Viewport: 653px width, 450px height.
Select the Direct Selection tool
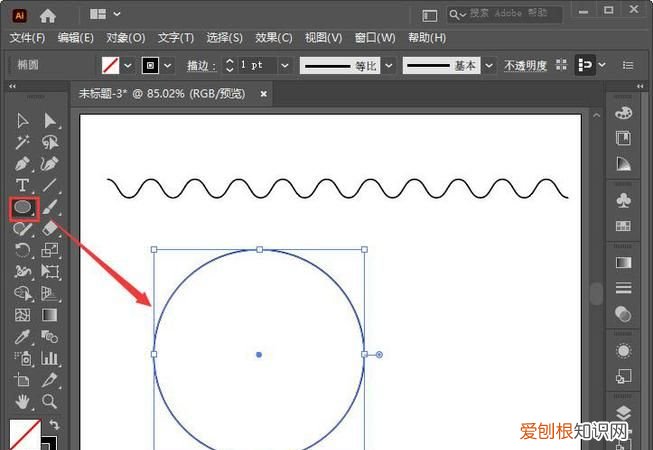[50, 121]
